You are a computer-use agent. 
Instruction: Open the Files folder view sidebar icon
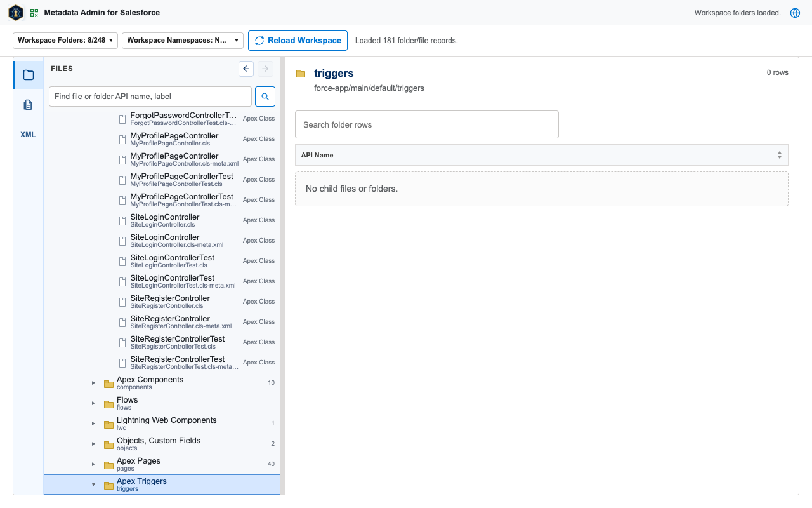(29, 75)
